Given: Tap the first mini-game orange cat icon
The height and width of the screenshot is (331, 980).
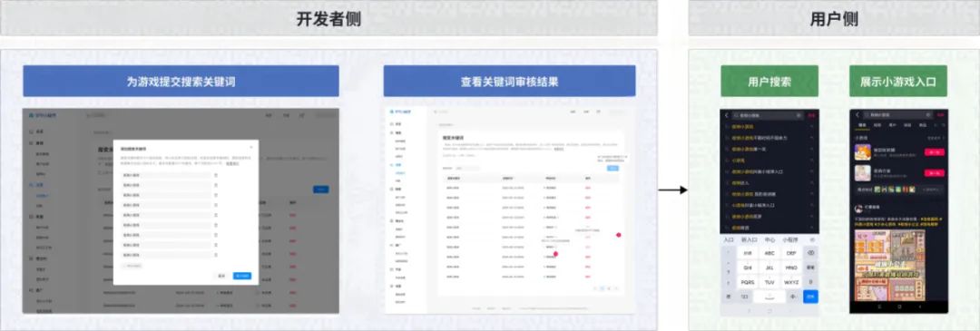Looking at the screenshot, I should [x=863, y=151].
